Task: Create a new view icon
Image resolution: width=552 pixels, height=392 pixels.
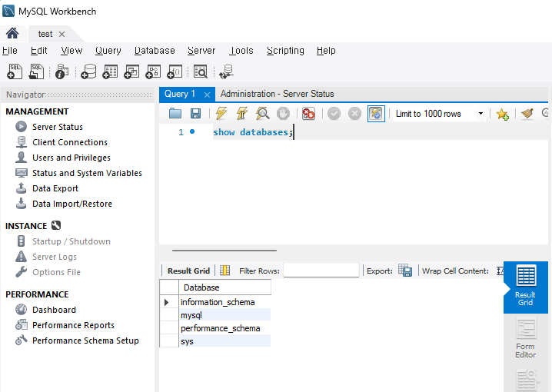Action: 131,71
